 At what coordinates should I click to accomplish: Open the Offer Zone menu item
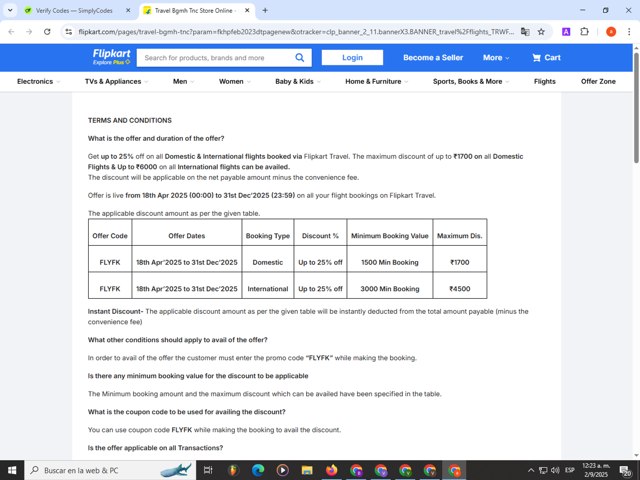point(598,81)
